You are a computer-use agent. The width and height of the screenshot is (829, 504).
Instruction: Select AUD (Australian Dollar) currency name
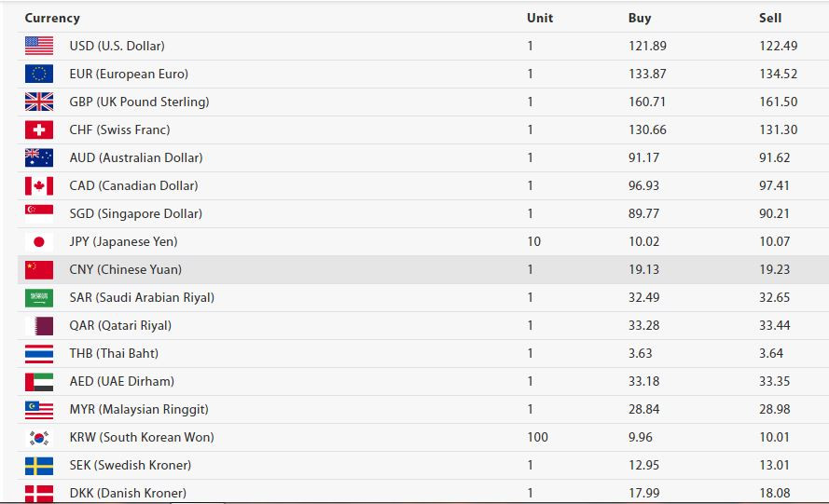click(136, 157)
